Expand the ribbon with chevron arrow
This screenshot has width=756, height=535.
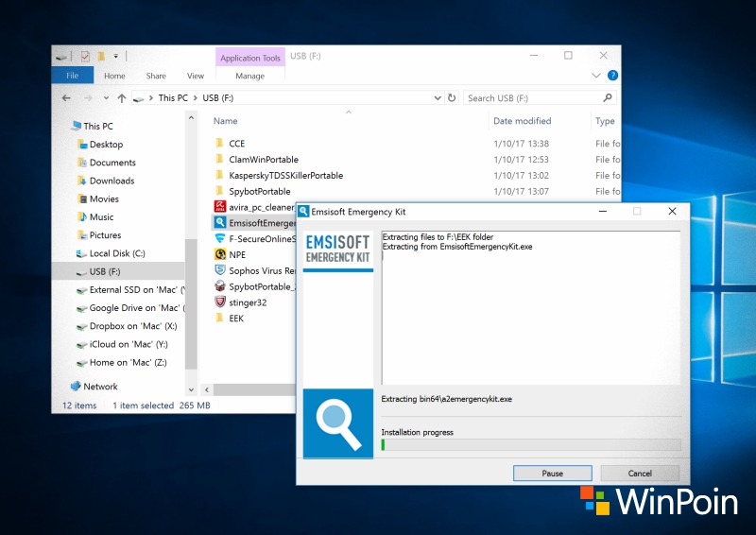596,76
